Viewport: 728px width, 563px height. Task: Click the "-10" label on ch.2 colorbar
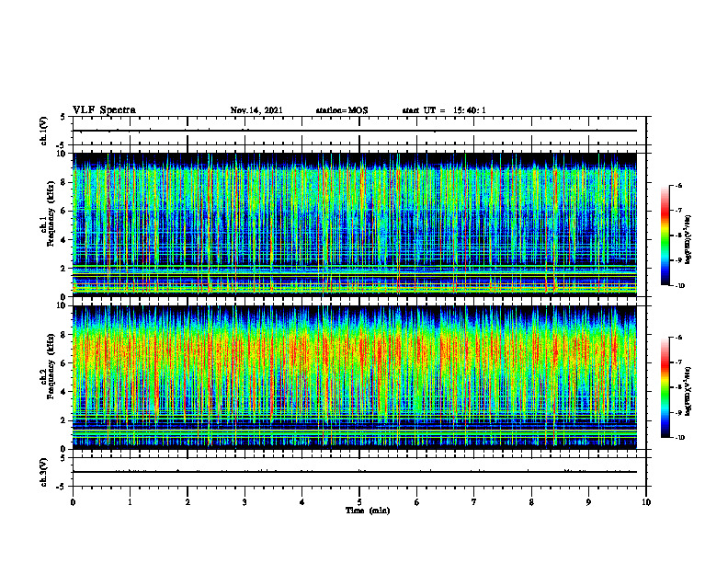click(x=680, y=438)
